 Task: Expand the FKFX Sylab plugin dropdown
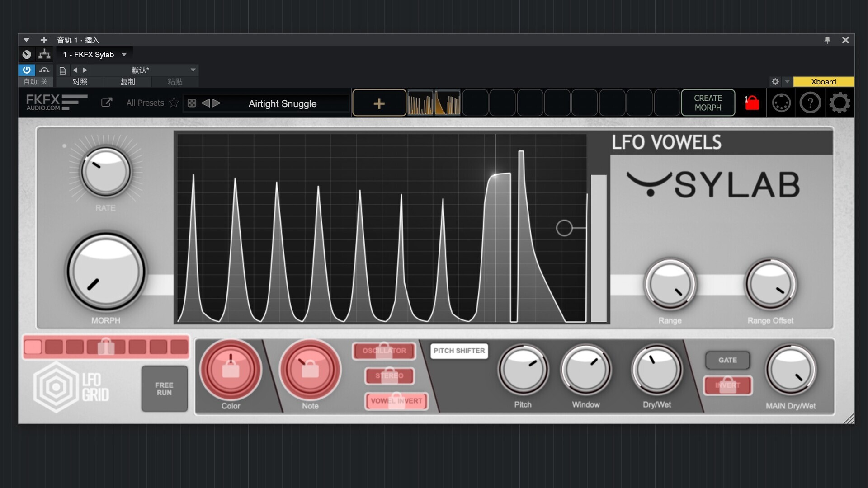tap(124, 55)
